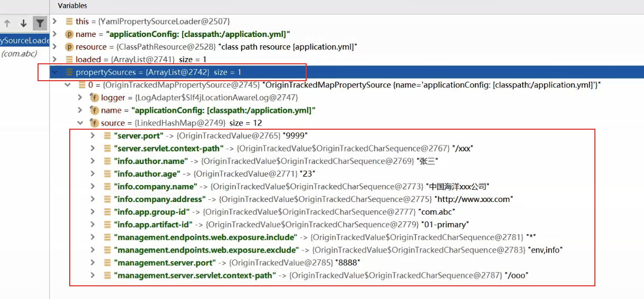This screenshot has width=644, height=299.
Task: Toggle the filter funnel icon
Action: (x=40, y=23)
